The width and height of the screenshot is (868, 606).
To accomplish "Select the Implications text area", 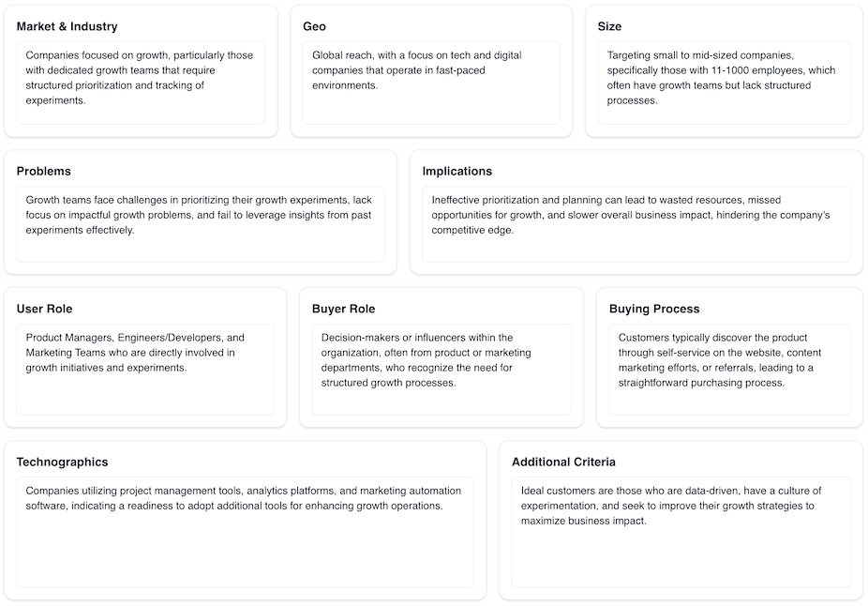I will pos(636,224).
